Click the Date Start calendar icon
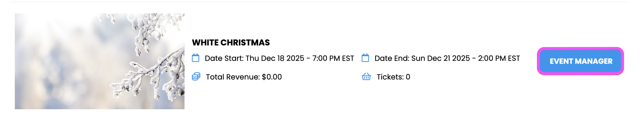Viewport: 644px width, 120px height. (x=196, y=58)
